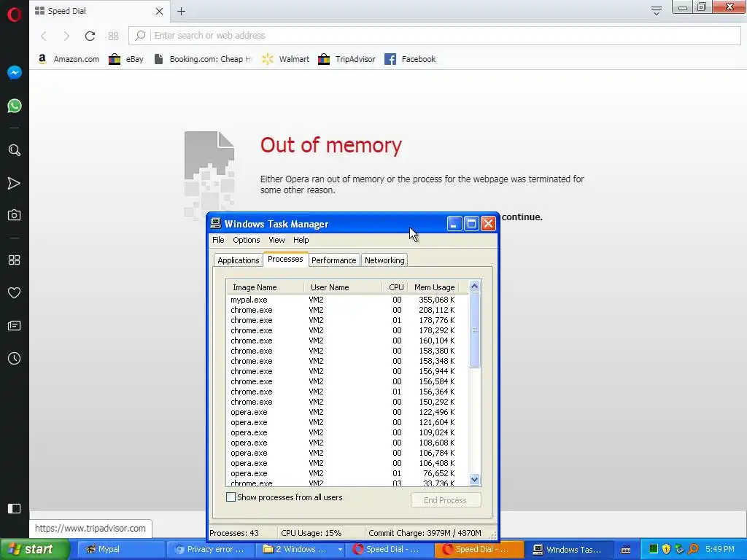747x560 pixels.
Task: Take a snapshot with the camera icon
Action: coord(15,215)
